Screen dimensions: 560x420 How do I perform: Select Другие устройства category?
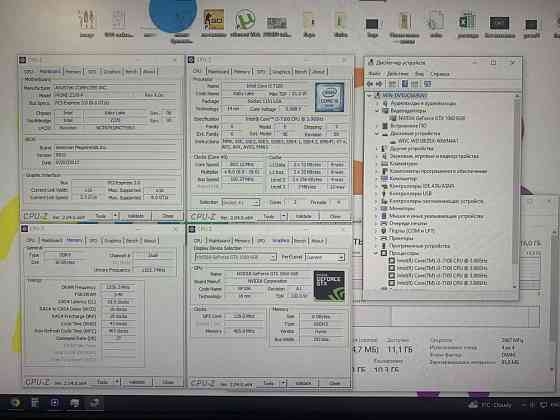point(412,148)
